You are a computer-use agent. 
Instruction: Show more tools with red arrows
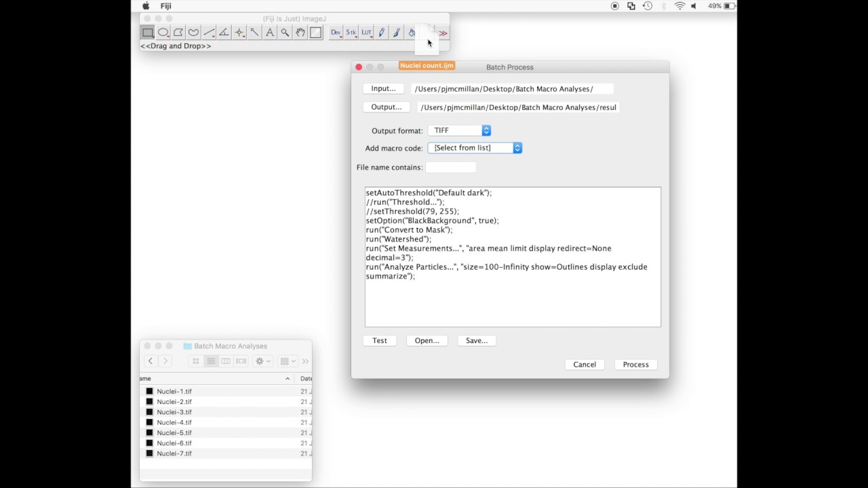[x=443, y=33]
